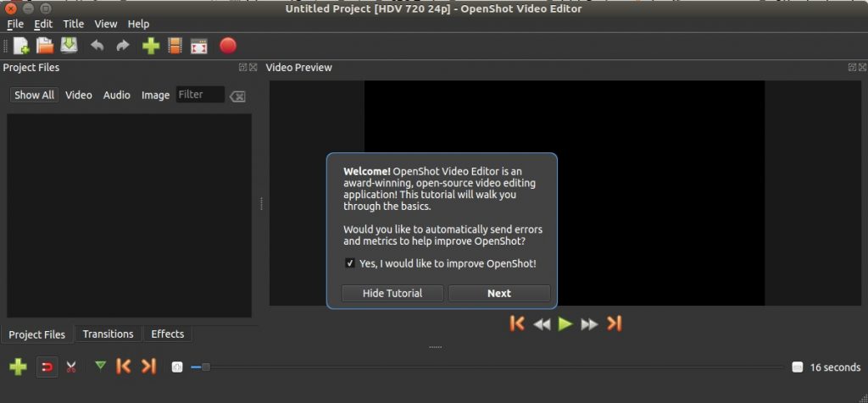The width and height of the screenshot is (868, 403).
Task: Click the New Project toolbar icon
Action: tap(21, 46)
